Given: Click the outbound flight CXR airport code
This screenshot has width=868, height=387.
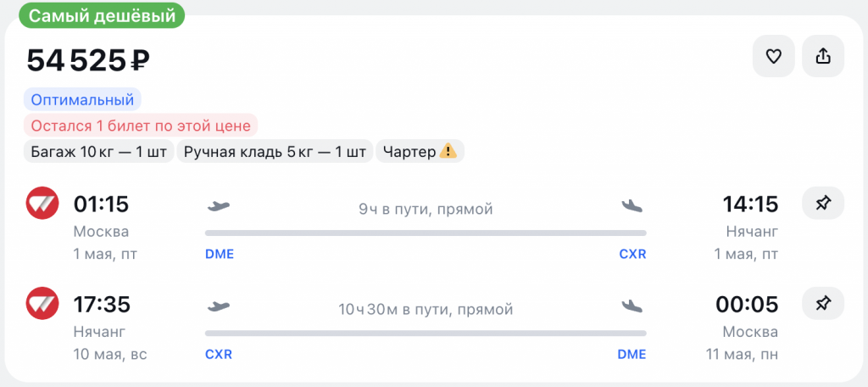Looking at the screenshot, I should click(632, 254).
